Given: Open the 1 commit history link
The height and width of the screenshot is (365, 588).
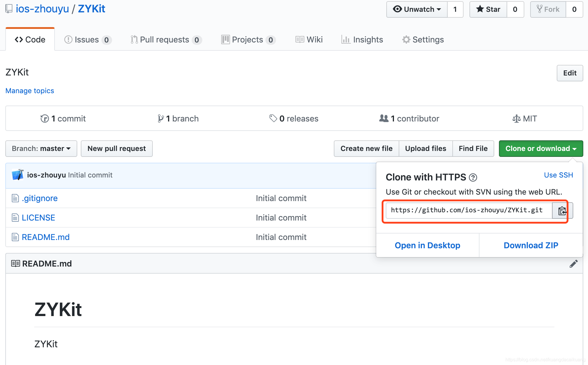Looking at the screenshot, I should [63, 119].
